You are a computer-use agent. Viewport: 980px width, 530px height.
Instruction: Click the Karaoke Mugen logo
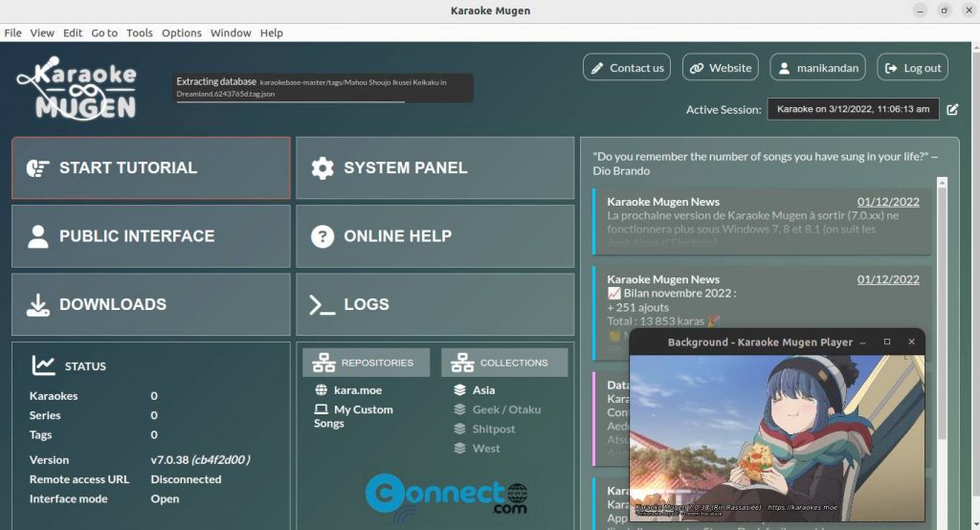(77, 88)
